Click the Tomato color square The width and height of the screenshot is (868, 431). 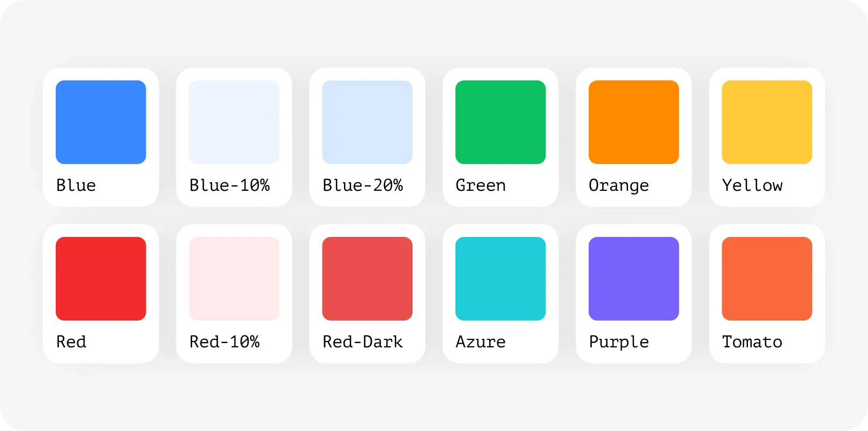tap(767, 279)
